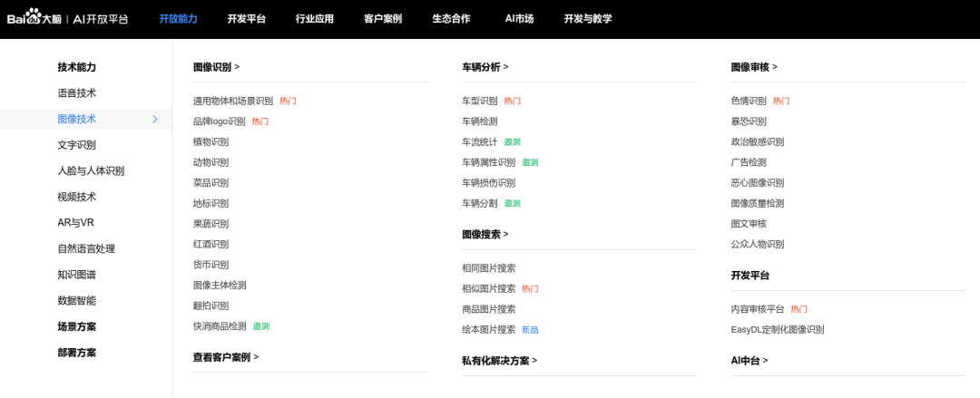Click the chevron next to 图像技术
980x398 pixels.
pyautogui.click(x=155, y=119)
